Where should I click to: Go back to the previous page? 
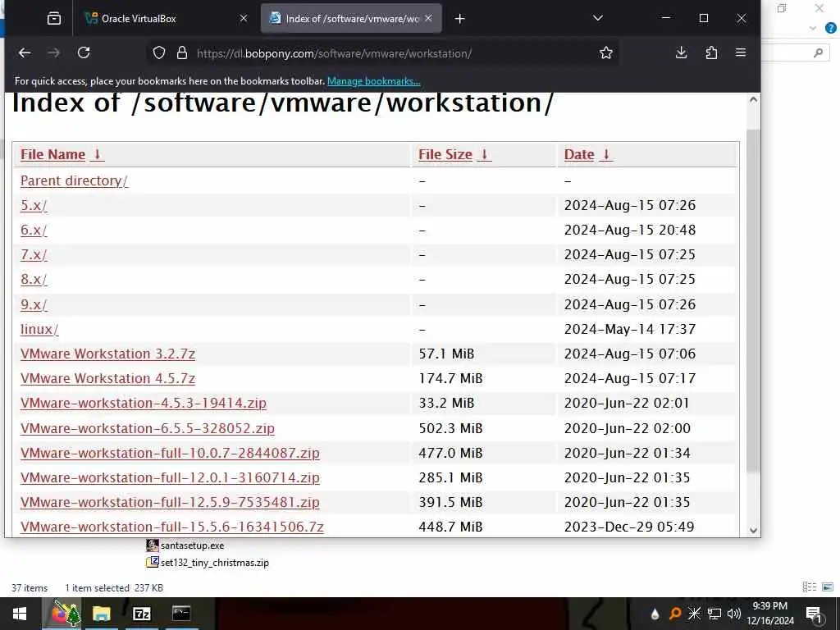click(25, 52)
